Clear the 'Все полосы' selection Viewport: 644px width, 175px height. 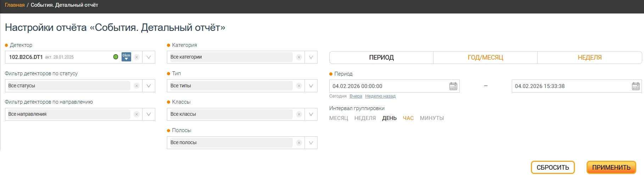click(x=299, y=143)
